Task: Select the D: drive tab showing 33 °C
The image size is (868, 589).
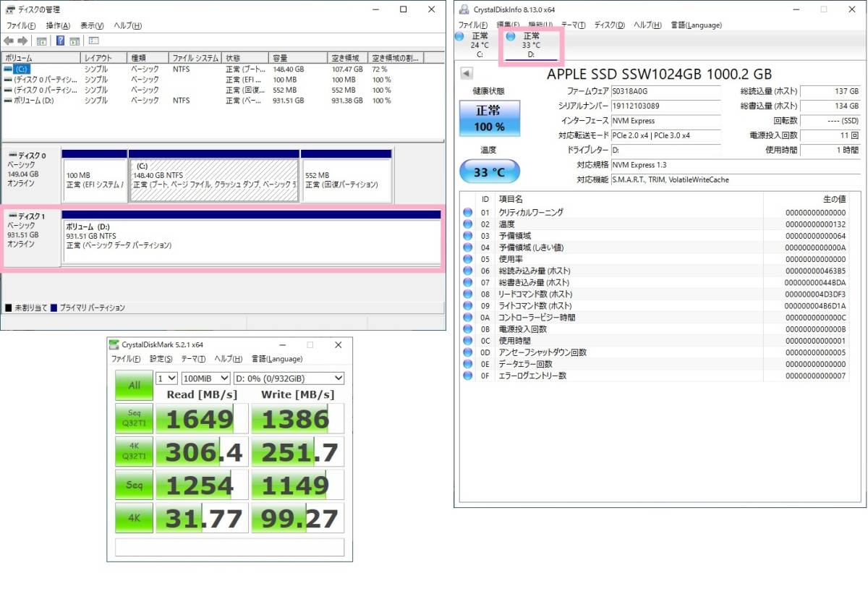Action: point(531,44)
